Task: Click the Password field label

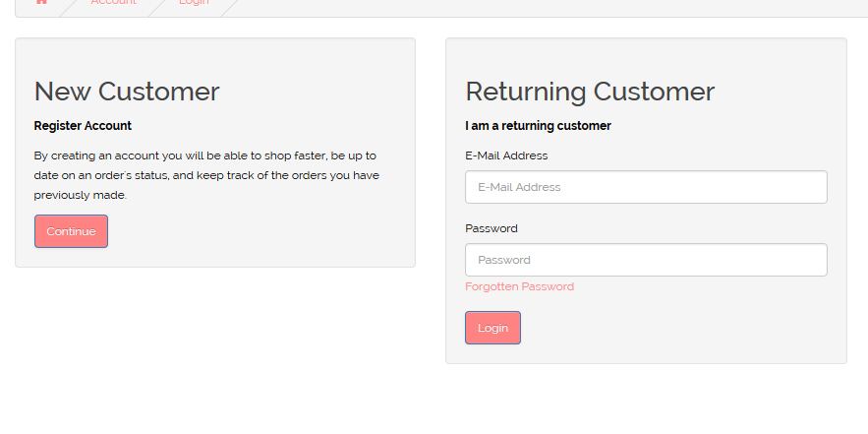Action: (492, 228)
